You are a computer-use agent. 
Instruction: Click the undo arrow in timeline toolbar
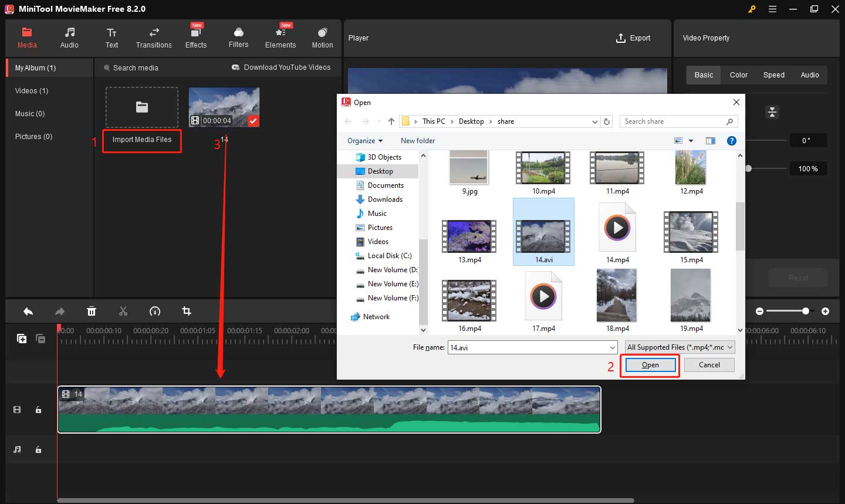point(28,312)
